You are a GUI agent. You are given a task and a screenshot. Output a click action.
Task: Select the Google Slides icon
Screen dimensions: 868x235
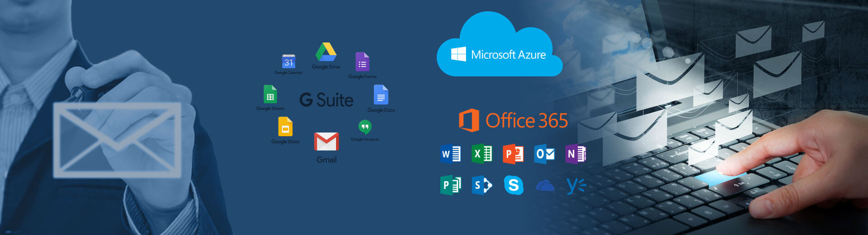pyautogui.click(x=285, y=127)
